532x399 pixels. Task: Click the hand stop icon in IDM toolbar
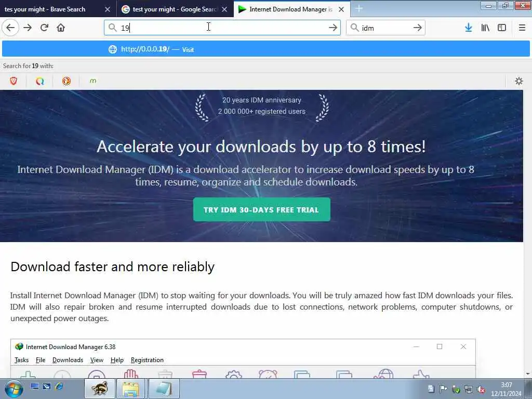131,374
